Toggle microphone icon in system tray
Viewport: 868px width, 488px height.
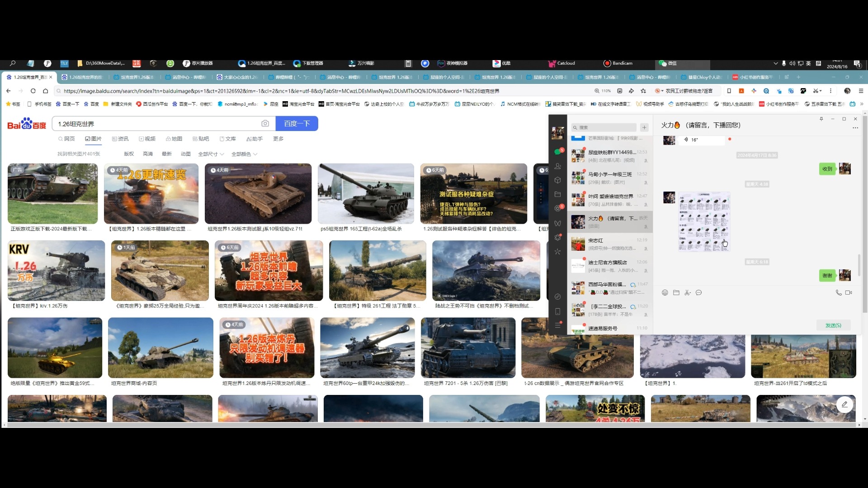[783, 63]
